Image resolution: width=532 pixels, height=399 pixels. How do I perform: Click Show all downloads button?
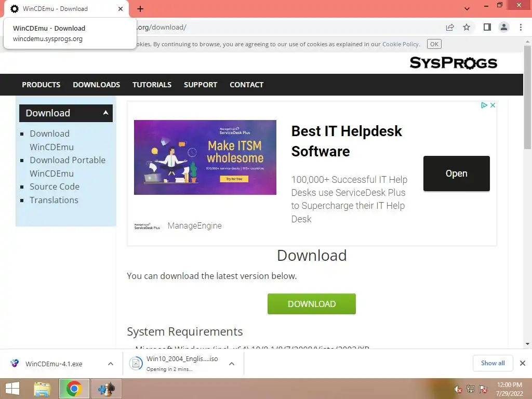[493, 363]
